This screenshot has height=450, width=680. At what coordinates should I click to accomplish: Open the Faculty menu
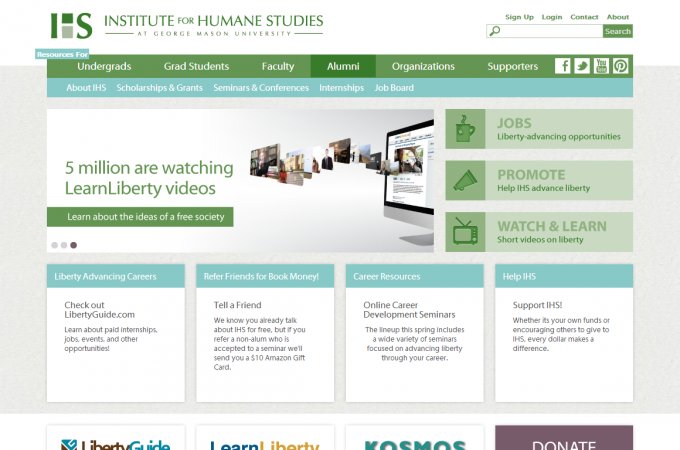tap(278, 66)
